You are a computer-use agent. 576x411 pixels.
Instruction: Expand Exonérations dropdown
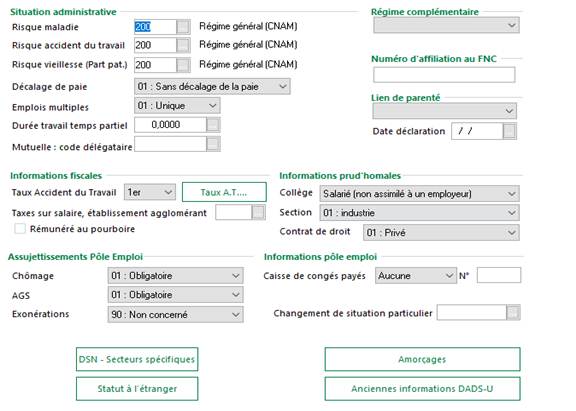coord(175,314)
